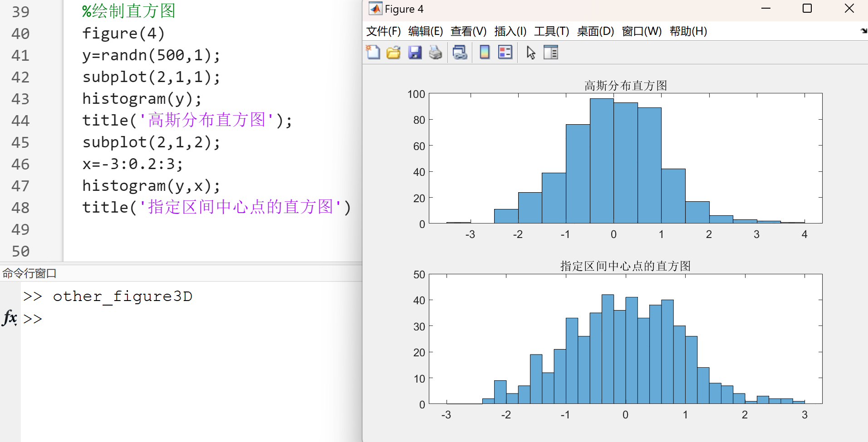This screenshot has width=868, height=442.
Task: Print the figure using the printer icon
Action: [436, 53]
